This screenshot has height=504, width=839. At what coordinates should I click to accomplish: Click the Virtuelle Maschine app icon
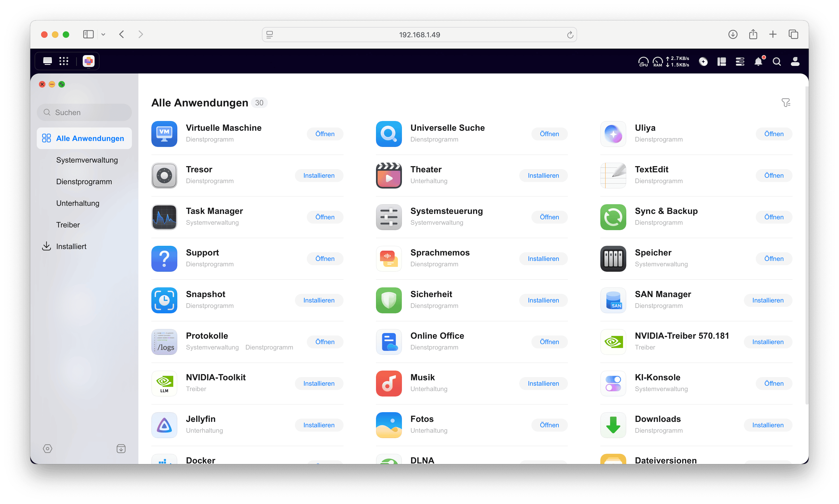164,134
